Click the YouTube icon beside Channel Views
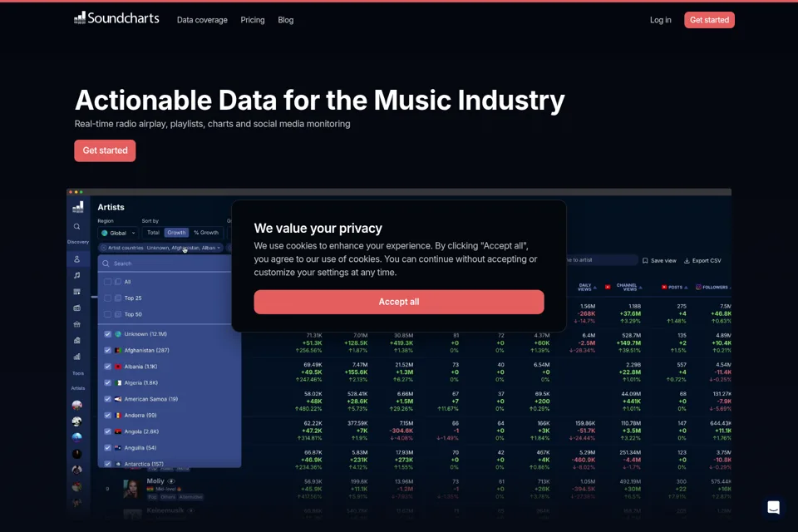Screen dimensions: 798x532 point(608,287)
